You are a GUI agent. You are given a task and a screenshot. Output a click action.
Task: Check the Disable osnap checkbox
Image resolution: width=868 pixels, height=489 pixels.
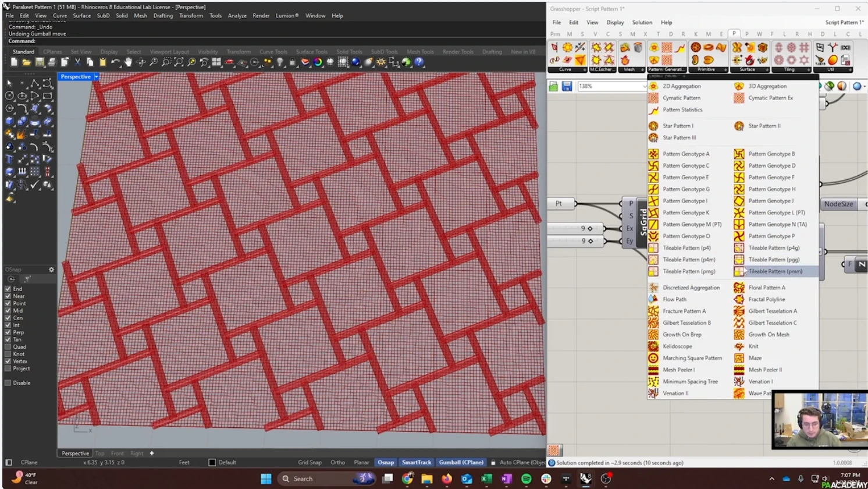pos(8,383)
